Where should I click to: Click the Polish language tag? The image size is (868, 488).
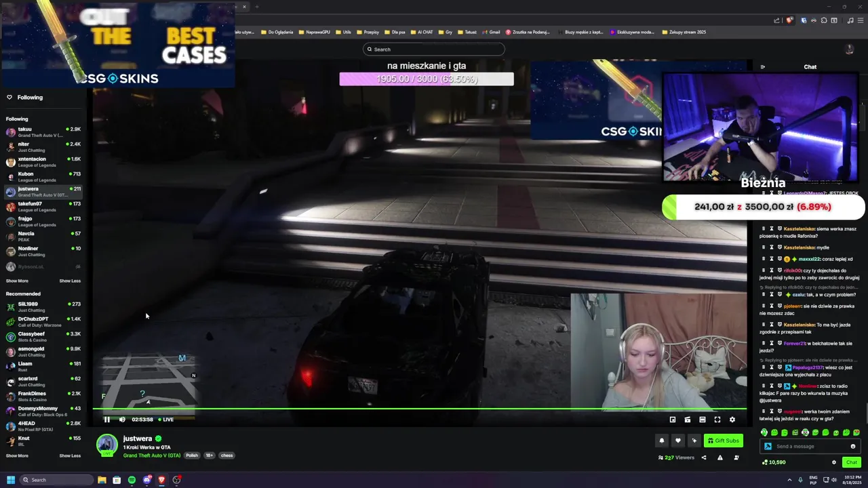(x=192, y=455)
